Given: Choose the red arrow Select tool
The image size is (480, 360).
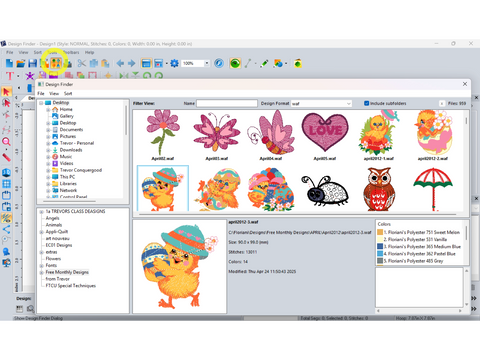Looking at the screenshot, I should coord(6,91).
